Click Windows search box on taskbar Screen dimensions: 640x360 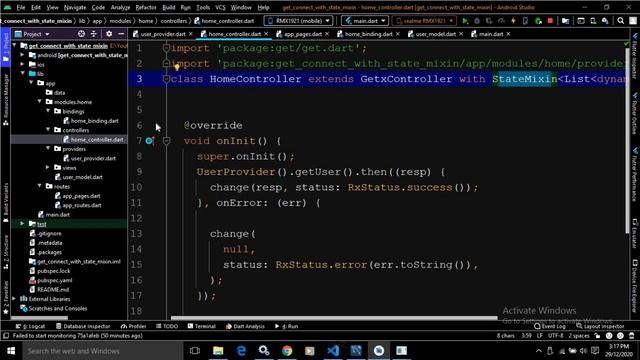pos(102,351)
